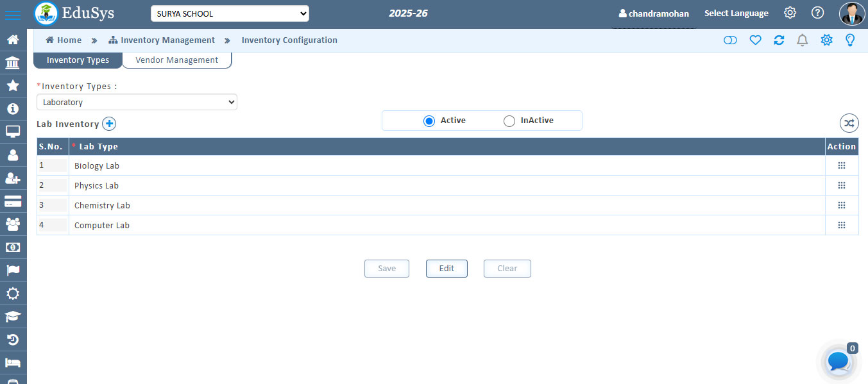Viewport: 868px width, 384px height.
Task: Switch to the Inventory Types tab
Action: [x=78, y=60]
